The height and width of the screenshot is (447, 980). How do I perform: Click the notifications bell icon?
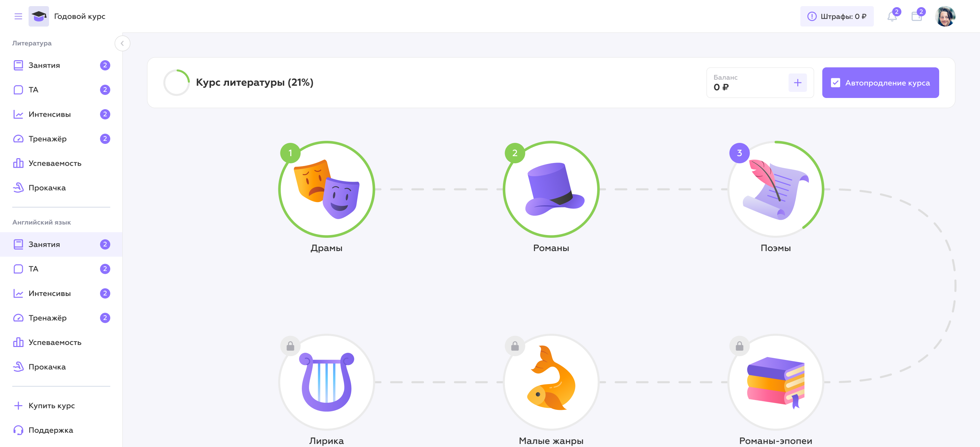[x=892, y=17]
